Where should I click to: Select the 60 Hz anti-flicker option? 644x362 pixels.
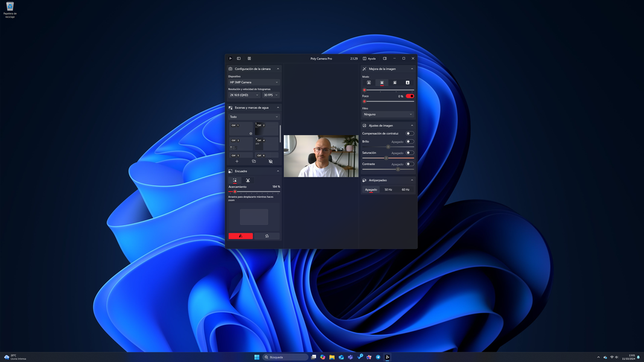tap(406, 189)
